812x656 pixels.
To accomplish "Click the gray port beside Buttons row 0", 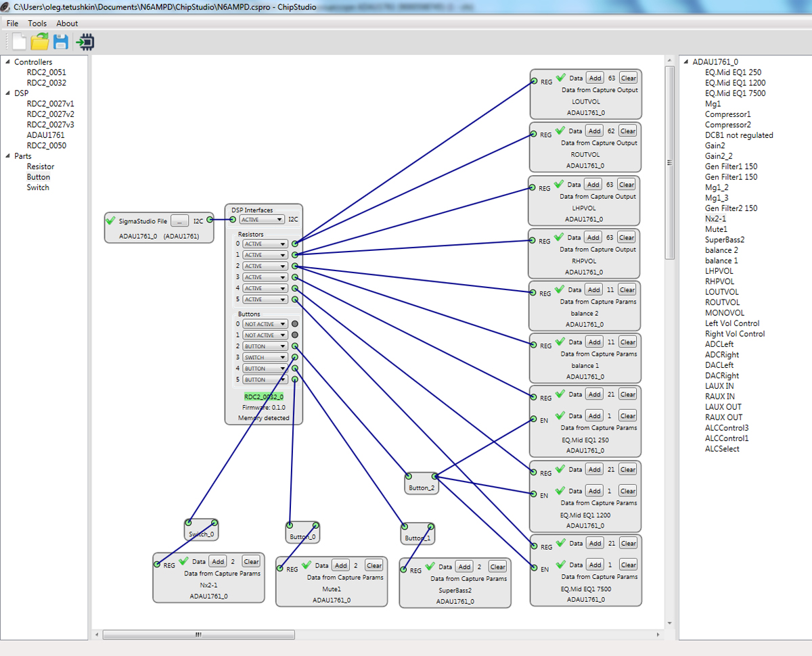I will (294, 324).
